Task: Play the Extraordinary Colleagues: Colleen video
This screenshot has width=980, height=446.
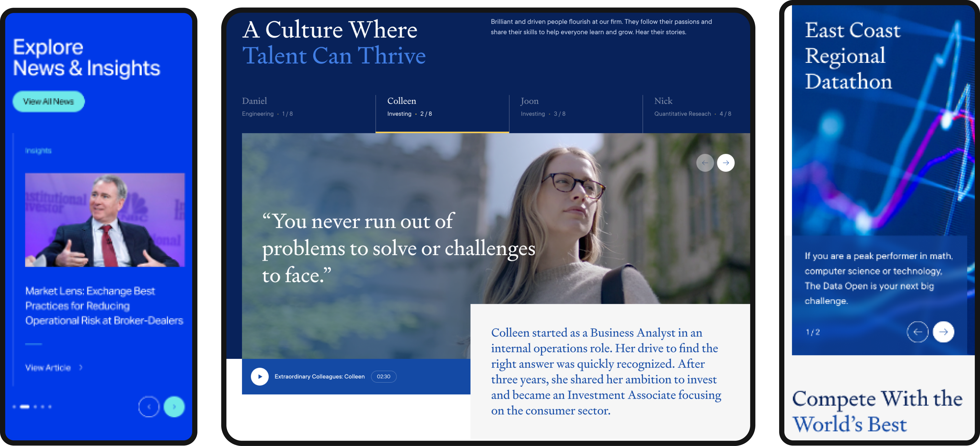Action: pos(260,376)
